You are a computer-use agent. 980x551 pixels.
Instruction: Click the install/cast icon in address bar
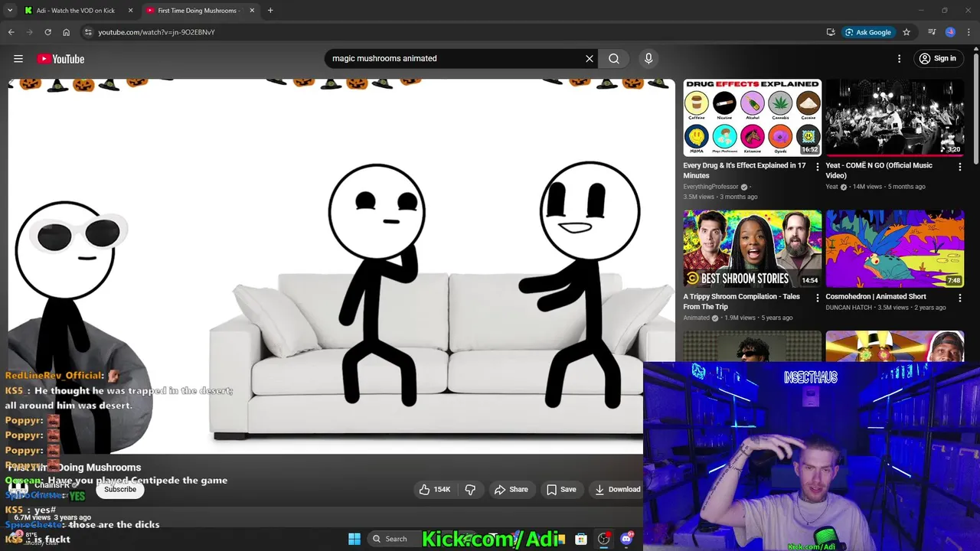click(831, 32)
